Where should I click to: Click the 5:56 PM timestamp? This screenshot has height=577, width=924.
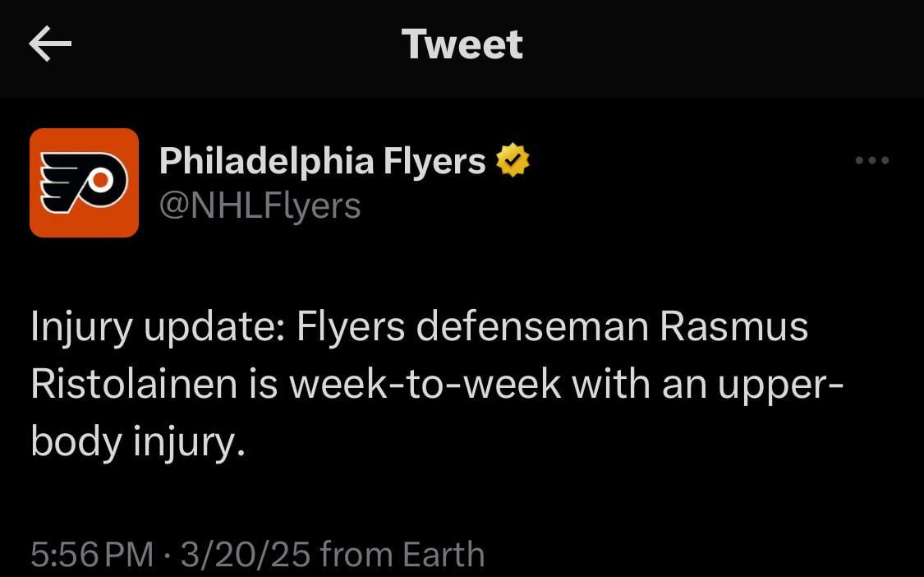(92, 555)
